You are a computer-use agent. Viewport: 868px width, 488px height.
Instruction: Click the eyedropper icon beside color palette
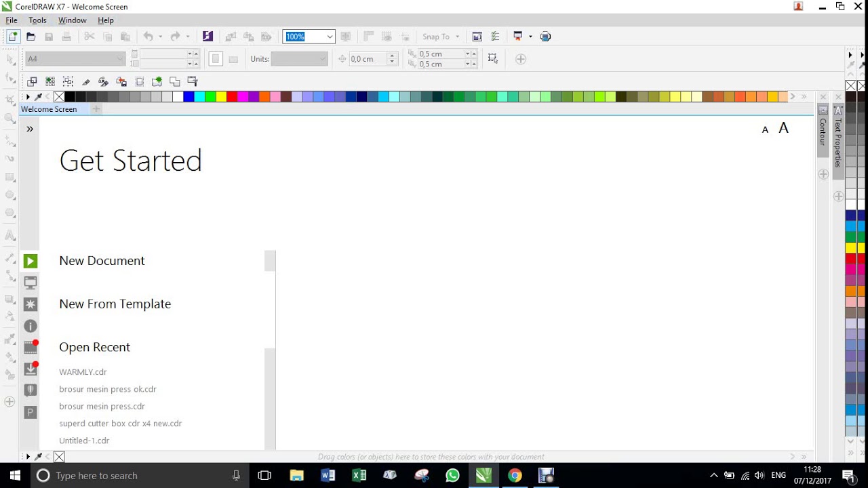click(x=39, y=97)
